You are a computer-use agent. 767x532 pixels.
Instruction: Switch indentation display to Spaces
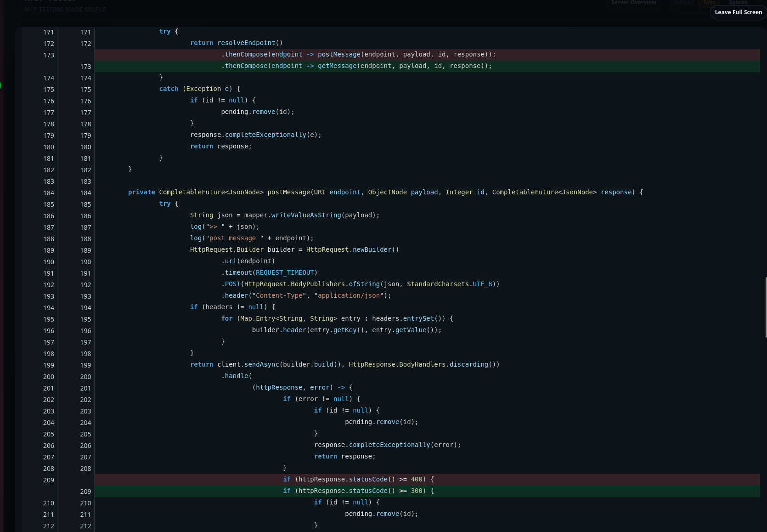tap(738, 3)
